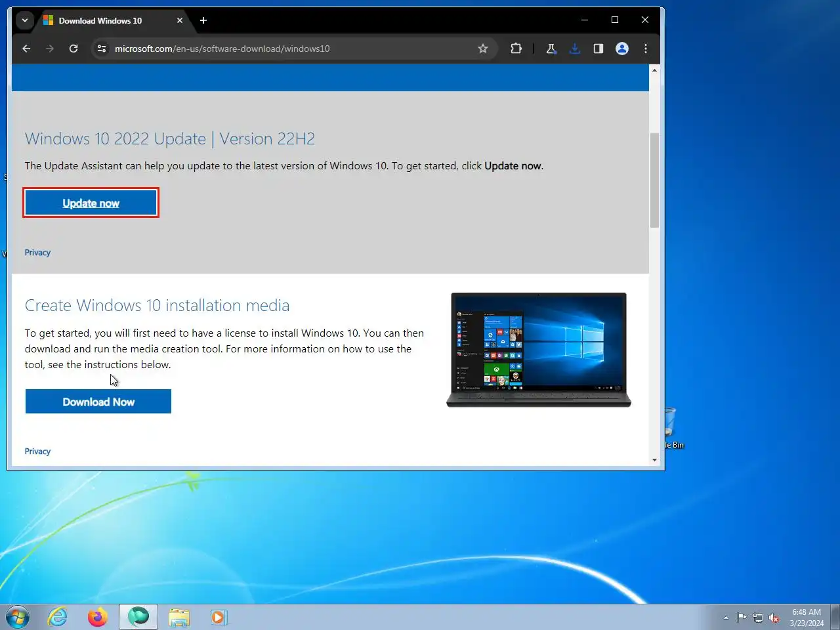Open the browser three-dot menu
840x630 pixels.
point(646,49)
